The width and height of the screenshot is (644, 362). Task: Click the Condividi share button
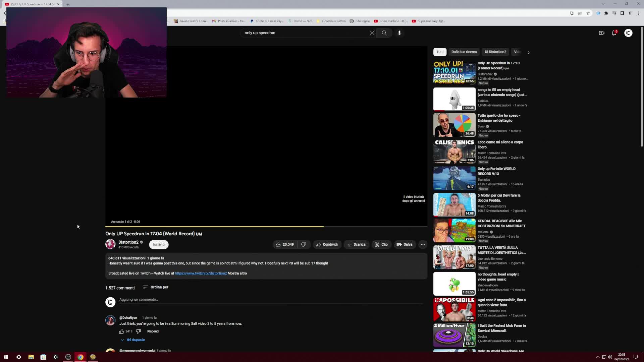click(327, 245)
